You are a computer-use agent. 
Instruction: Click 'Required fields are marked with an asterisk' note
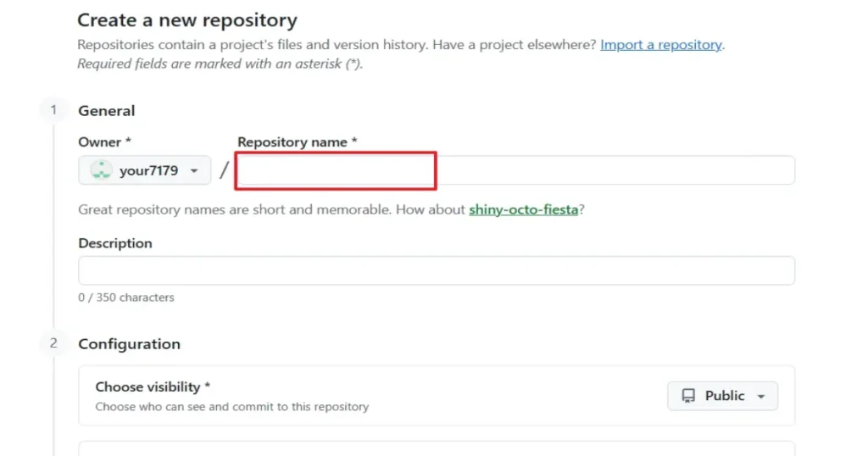(220, 64)
